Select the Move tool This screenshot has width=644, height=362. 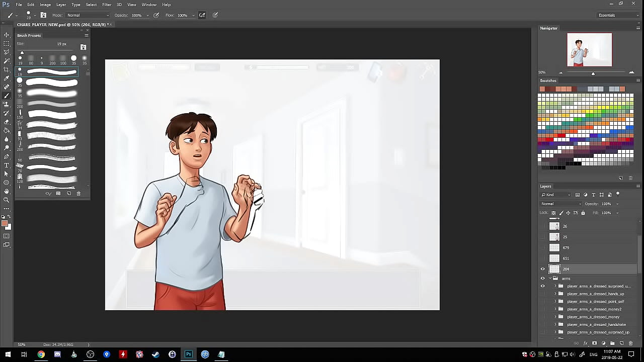7,35
